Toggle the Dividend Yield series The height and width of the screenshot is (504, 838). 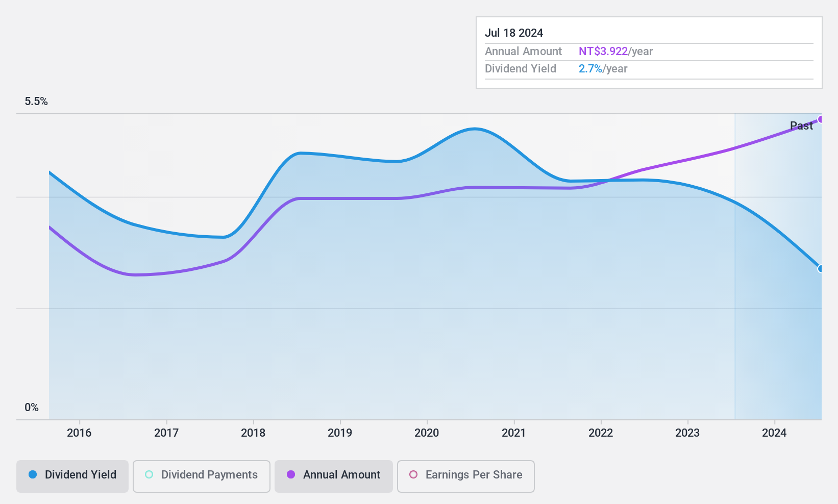72,476
